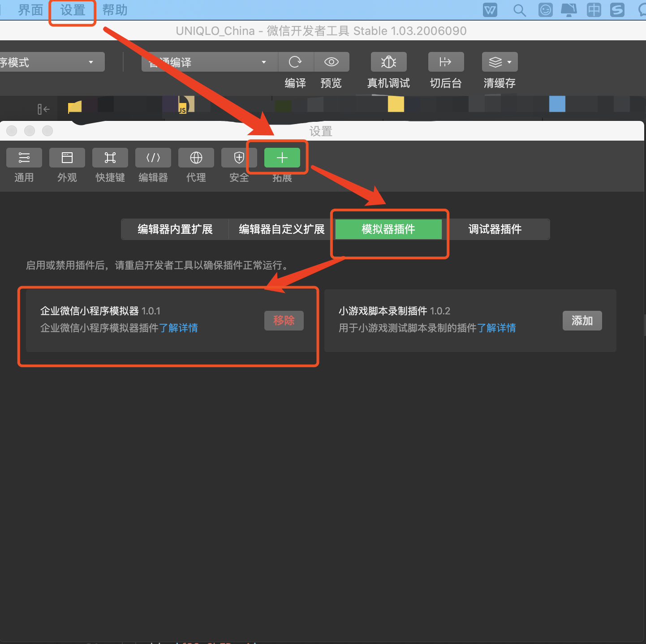Click 移除 for 企业微信小程序模拟器
The image size is (646, 644).
pyautogui.click(x=284, y=321)
